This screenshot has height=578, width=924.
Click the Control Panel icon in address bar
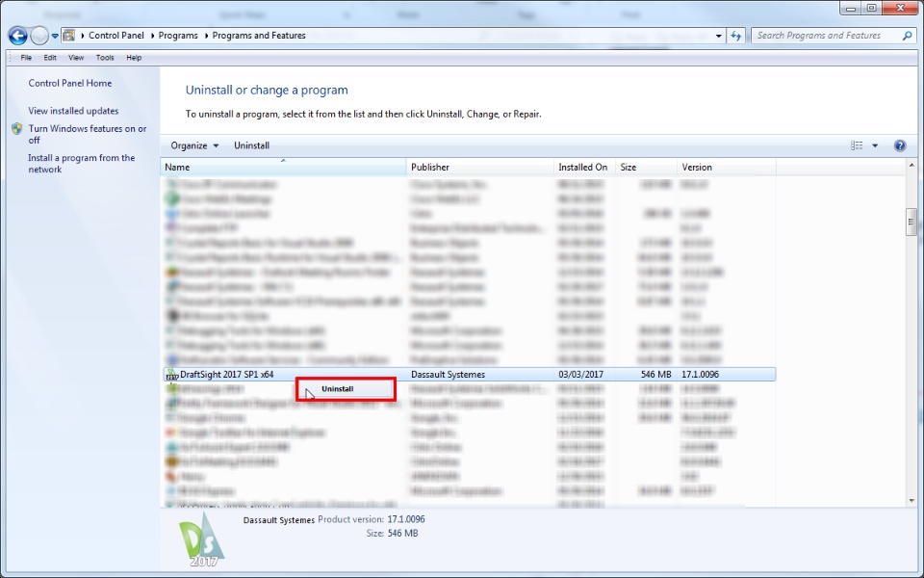click(69, 36)
